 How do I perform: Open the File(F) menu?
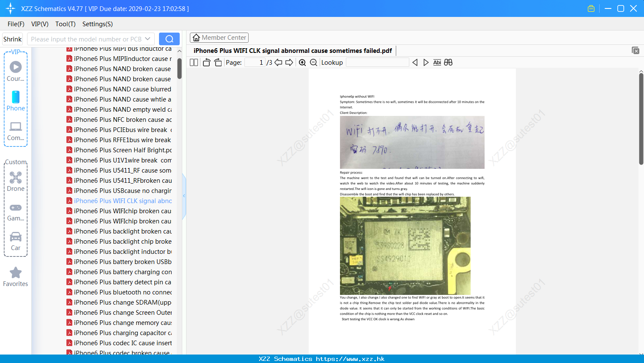coord(16,24)
